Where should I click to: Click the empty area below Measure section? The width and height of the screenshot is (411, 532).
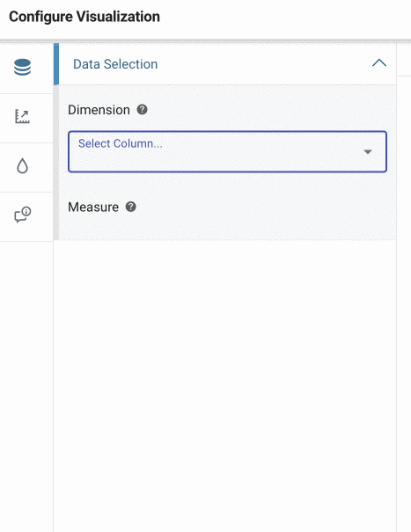[x=224, y=383]
